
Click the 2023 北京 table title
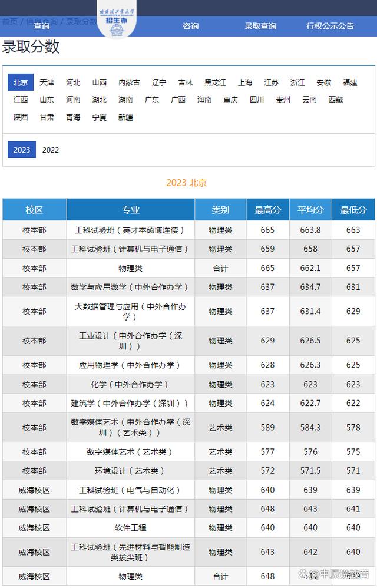point(187,183)
